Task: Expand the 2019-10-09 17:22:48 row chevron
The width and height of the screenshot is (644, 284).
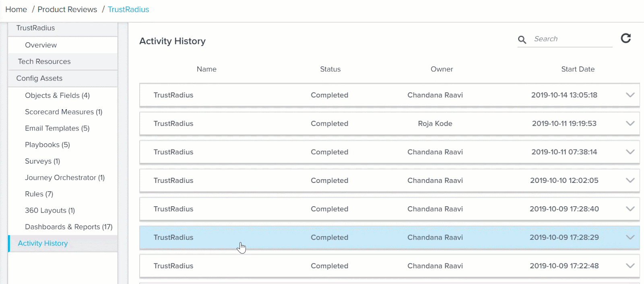Action: (630, 266)
